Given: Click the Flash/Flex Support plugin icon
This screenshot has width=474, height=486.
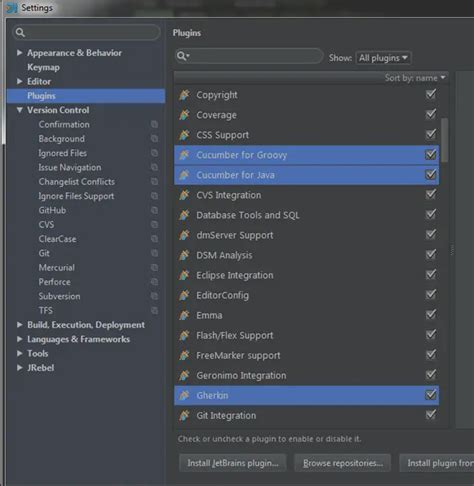Looking at the screenshot, I should (184, 335).
